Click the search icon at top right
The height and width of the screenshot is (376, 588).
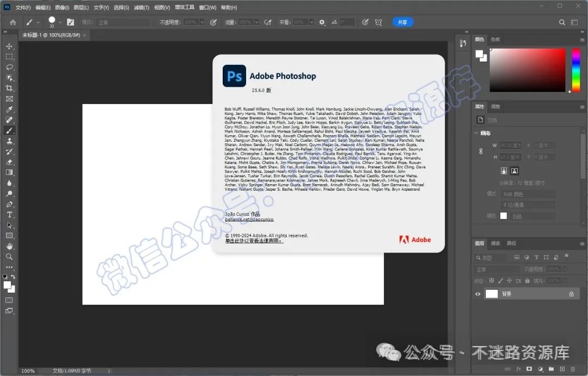coord(562,22)
